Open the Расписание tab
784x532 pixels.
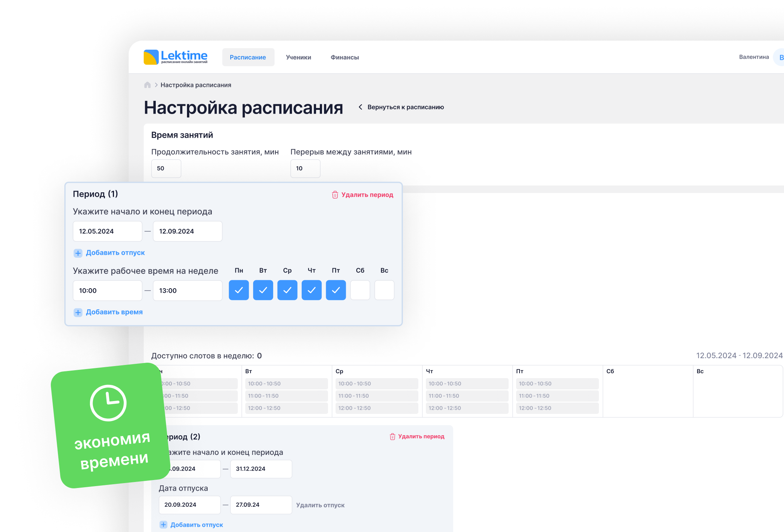coord(248,57)
